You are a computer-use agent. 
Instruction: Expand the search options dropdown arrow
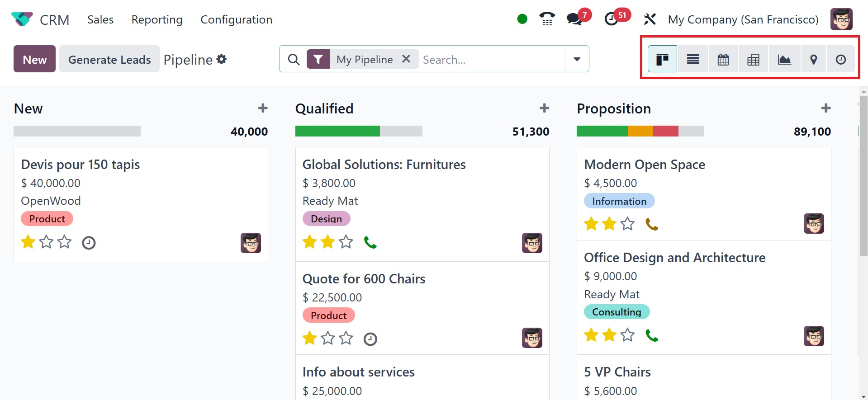577,59
